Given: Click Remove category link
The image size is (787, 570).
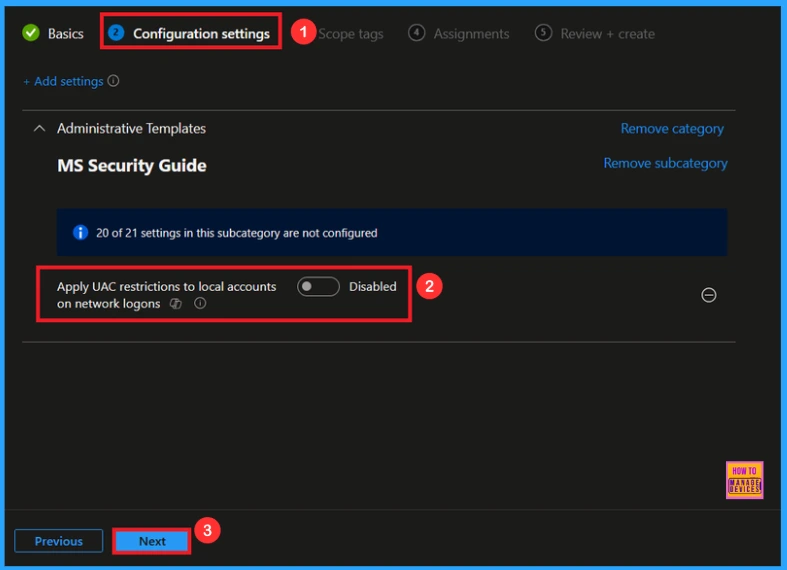Looking at the screenshot, I should click(x=672, y=129).
